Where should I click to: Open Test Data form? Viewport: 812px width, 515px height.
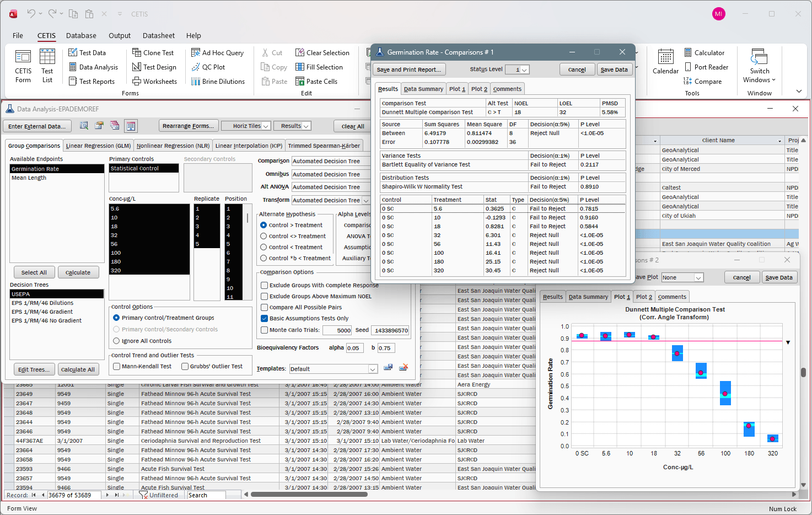click(87, 52)
